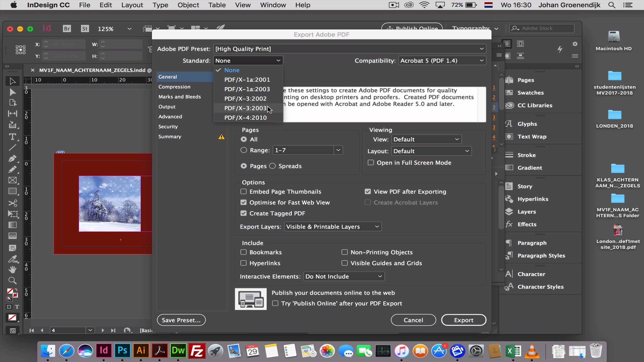
Task: Check the Bookmarks include option
Action: 243,252
